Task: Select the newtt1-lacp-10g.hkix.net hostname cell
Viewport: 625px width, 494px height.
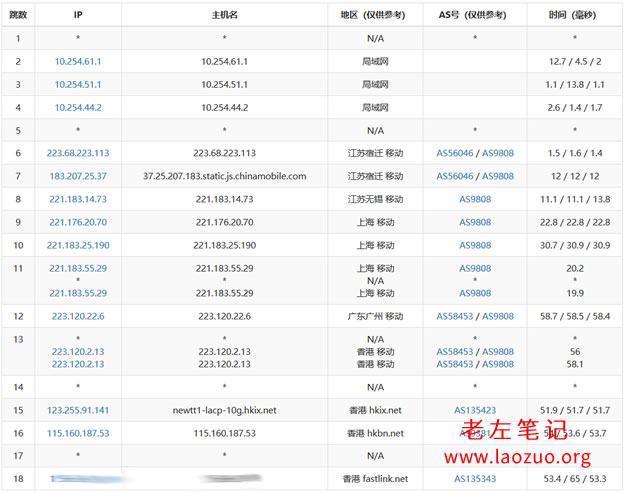Action: pyautogui.click(x=225, y=410)
